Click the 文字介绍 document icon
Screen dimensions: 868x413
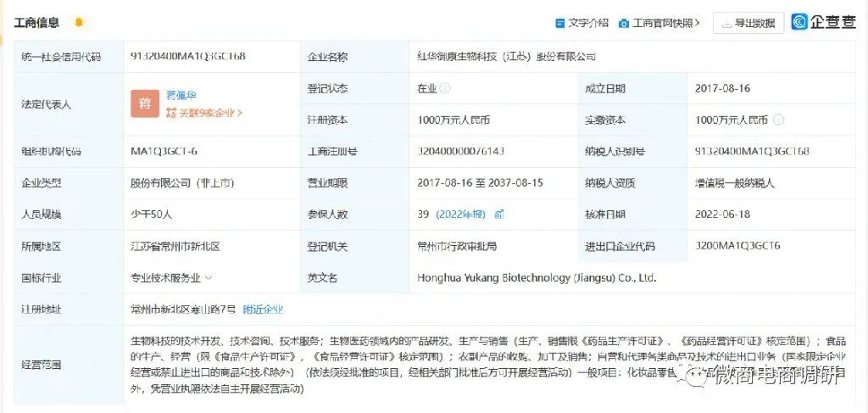[x=560, y=23]
